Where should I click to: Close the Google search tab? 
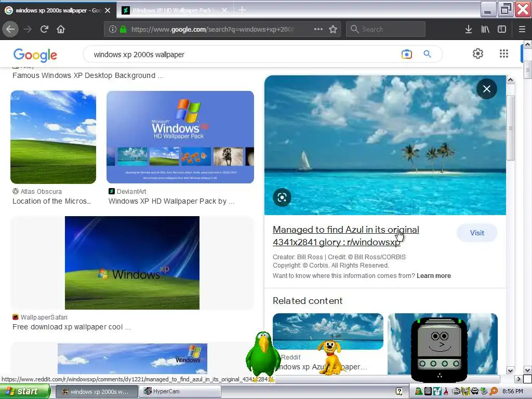[x=108, y=10]
